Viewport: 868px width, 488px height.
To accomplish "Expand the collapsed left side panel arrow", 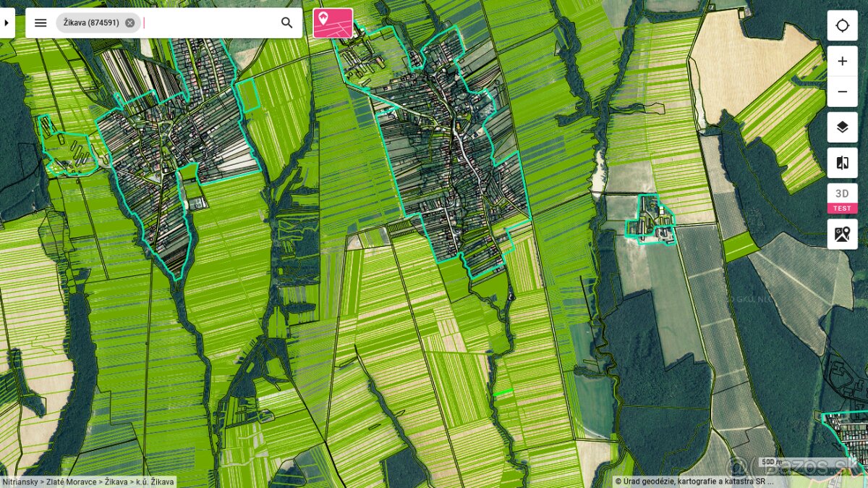I will click(x=7, y=23).
